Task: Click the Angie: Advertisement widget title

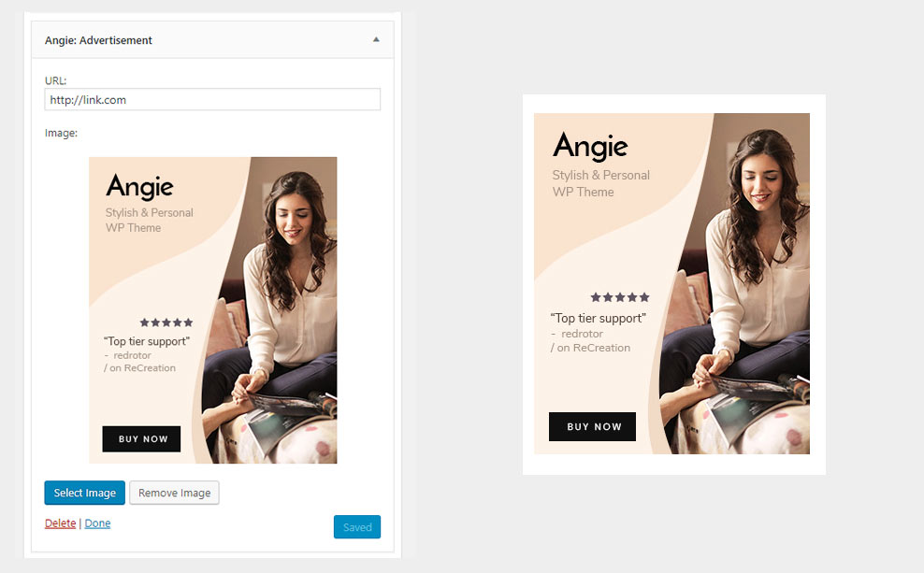Action: [x=98, y=40]
